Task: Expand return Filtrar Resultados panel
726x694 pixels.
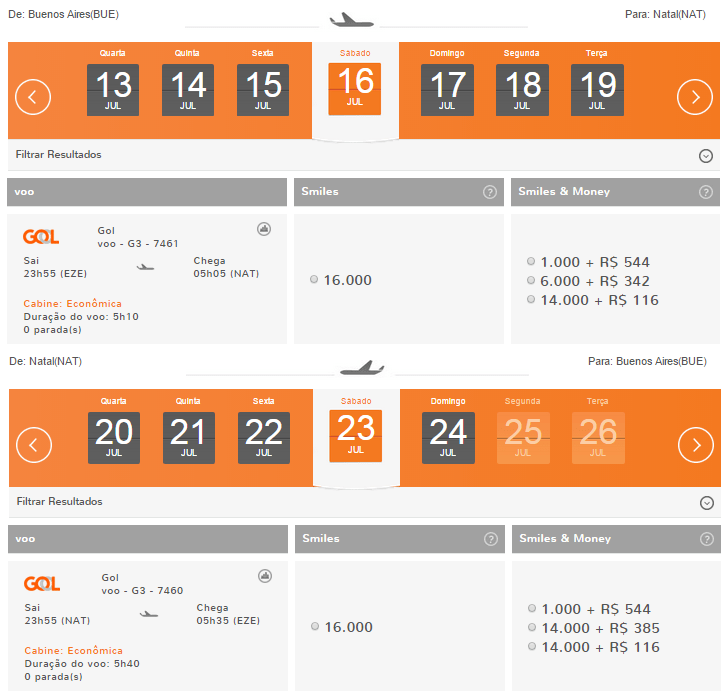Action: 707,503
